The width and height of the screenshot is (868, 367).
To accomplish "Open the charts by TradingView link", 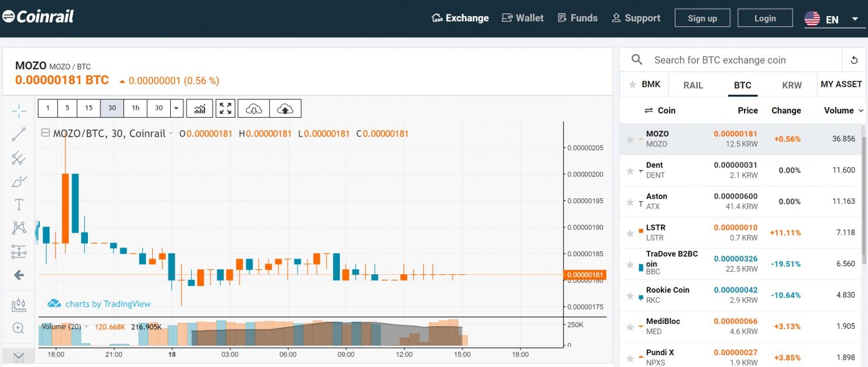I will (x=100, y=303).
